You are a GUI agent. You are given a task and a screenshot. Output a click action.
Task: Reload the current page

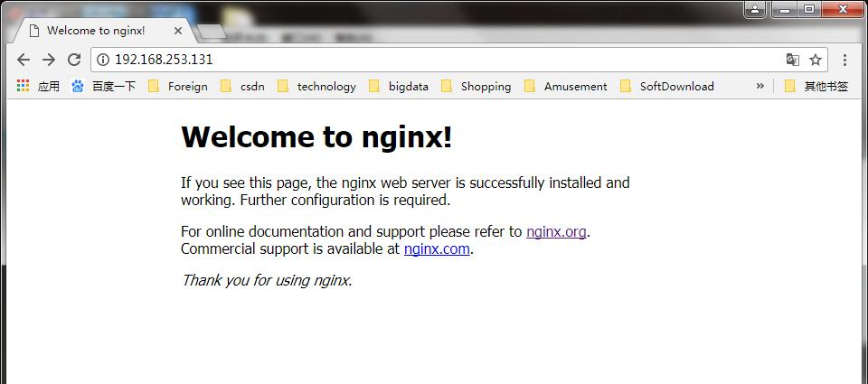pyautogui.click(x=74, y=60)
